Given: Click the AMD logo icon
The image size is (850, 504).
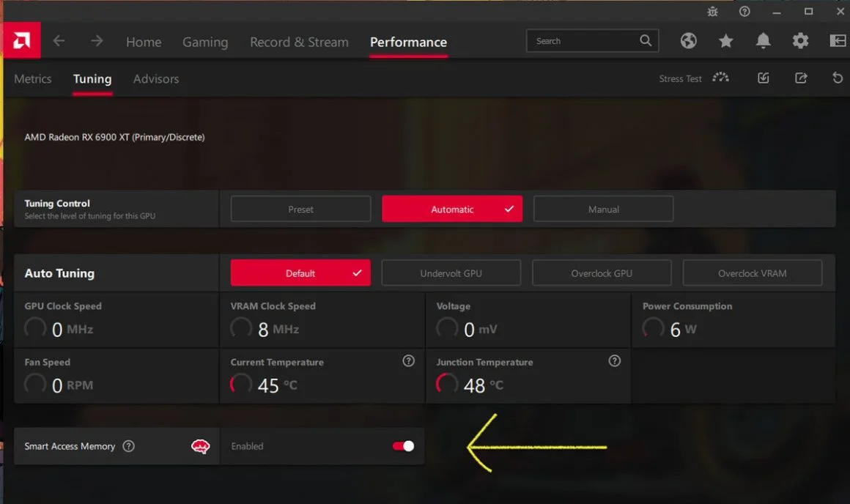Looking at the screenshot, I should click(22, 40).
